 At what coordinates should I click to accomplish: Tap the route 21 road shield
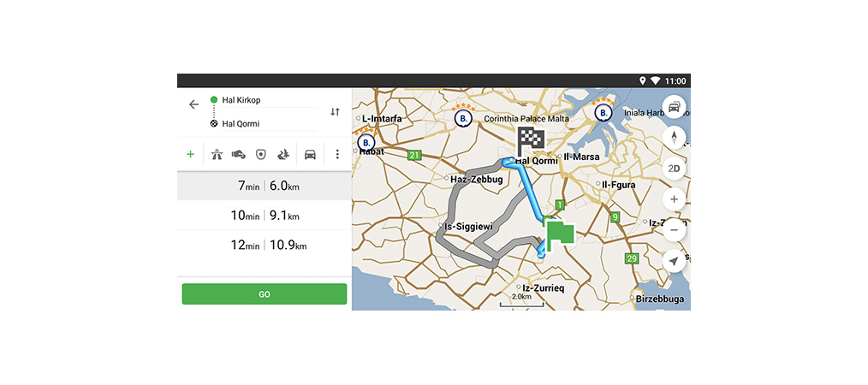(x=413, y=156)
